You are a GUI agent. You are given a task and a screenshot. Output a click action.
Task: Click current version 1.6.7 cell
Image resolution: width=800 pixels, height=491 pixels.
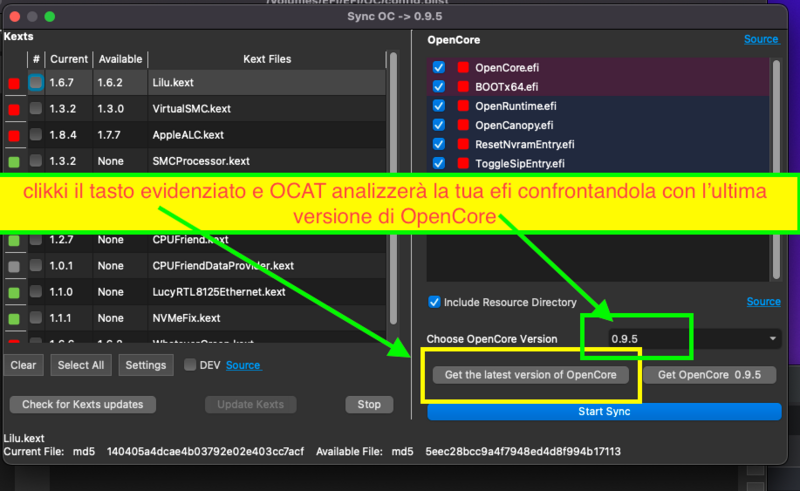[61, 82]
